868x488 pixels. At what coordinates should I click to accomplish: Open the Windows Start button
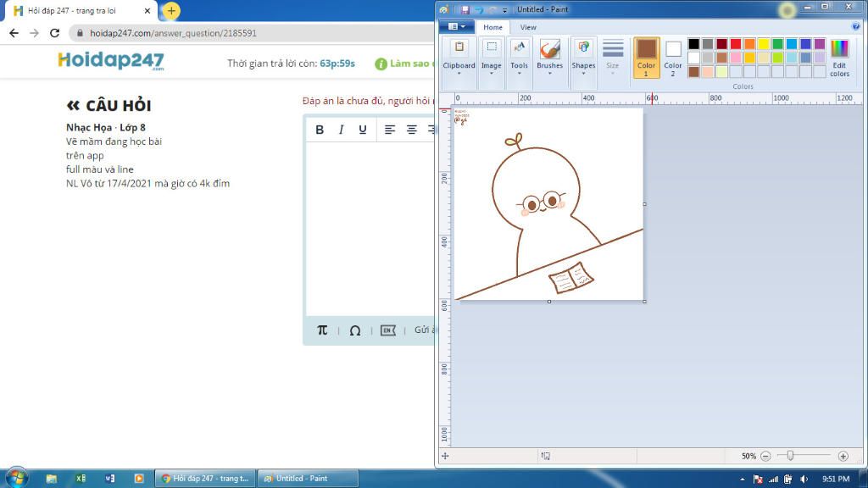(x=16, y=478)
